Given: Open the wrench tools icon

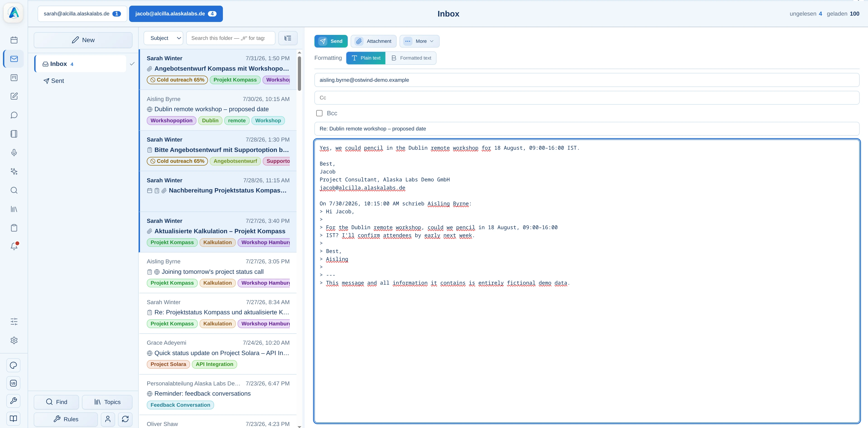Looking at the screenshot, I should point(14,401).
